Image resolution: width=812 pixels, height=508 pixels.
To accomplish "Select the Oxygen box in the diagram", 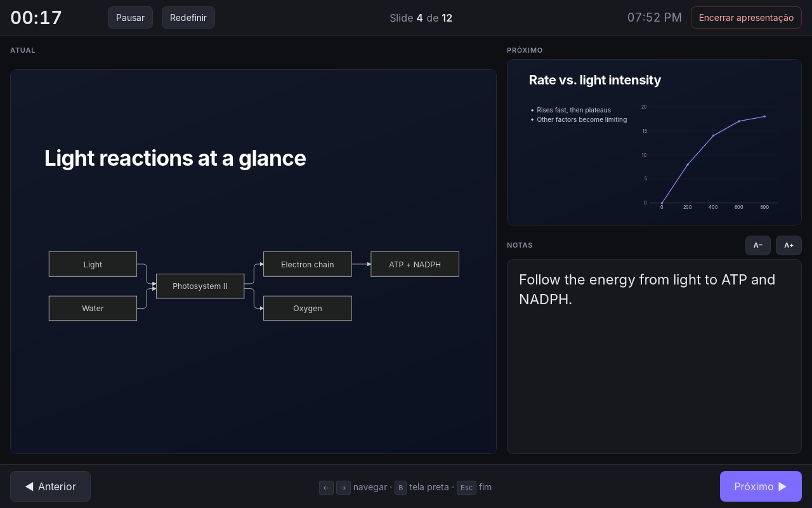I will (307, 308).
